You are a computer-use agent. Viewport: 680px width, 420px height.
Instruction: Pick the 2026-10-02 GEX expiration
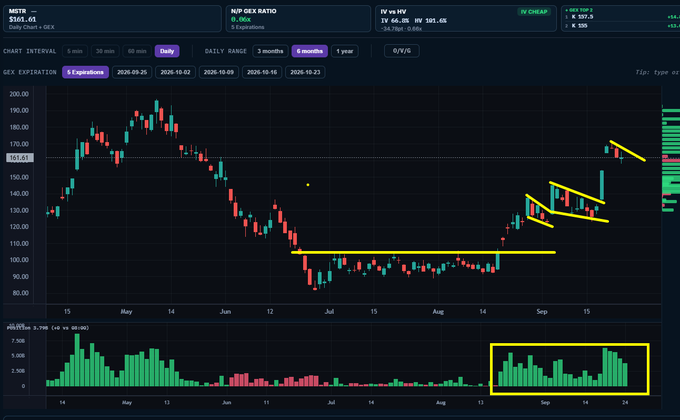175,72
